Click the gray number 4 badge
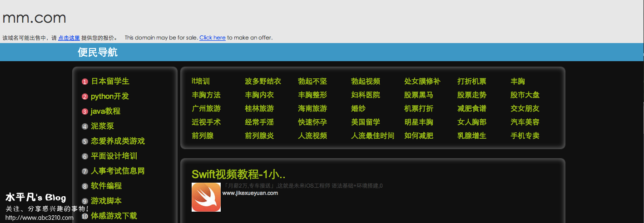 point(84,126)
